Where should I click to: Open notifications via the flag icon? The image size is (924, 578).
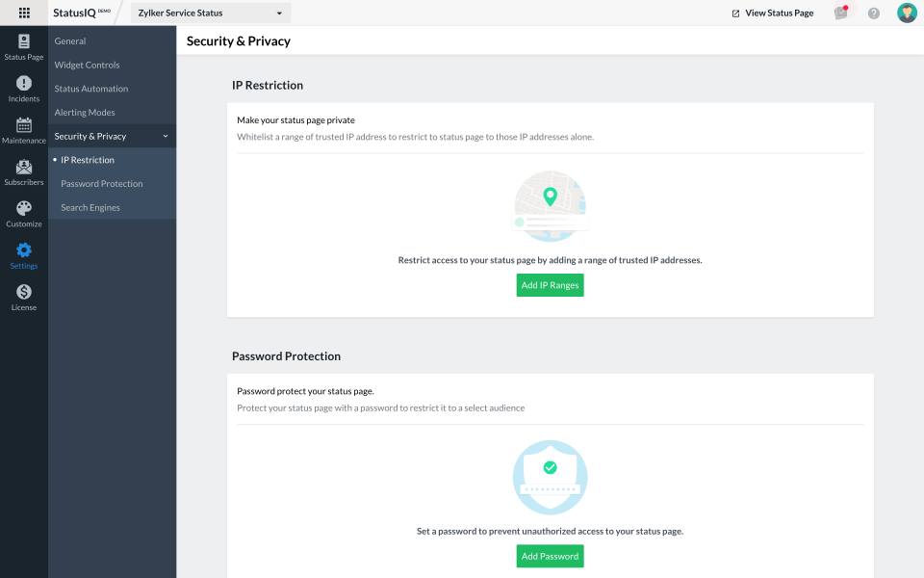841,13
